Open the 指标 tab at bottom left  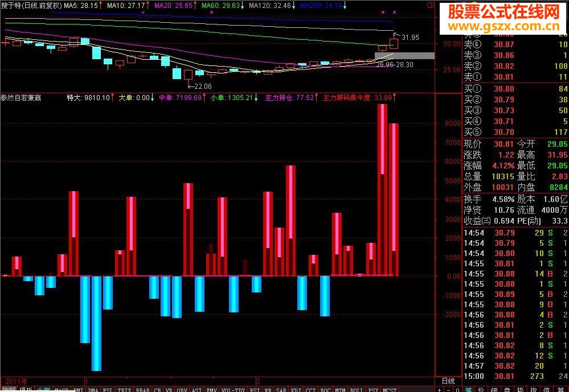[x=9, y=390]
